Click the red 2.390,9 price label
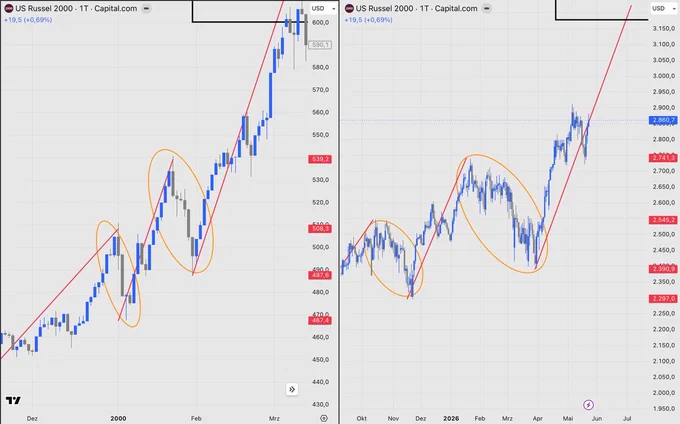Screen dimensions: 680x424 663,269
